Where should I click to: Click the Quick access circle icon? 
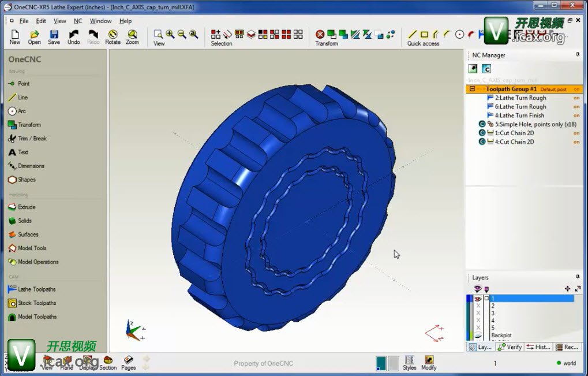[x=459, y=35]
